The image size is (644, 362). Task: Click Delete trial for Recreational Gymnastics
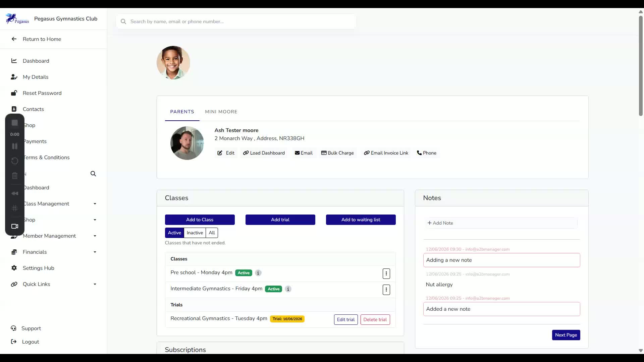coord(375,319)
